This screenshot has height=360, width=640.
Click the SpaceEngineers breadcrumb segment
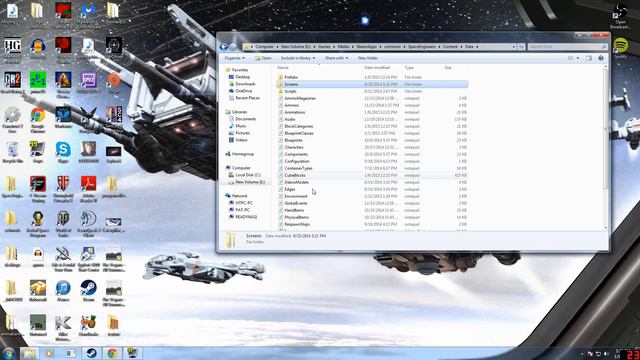422,47
